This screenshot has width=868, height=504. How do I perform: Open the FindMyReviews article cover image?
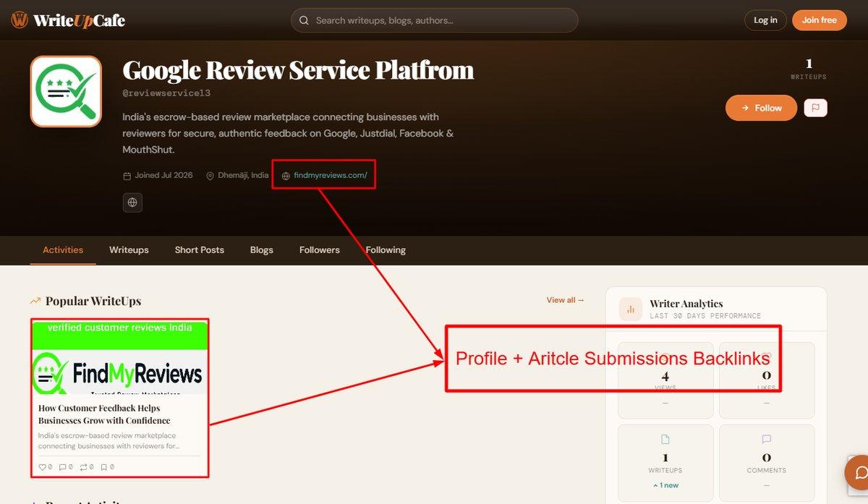click(120, 358)
